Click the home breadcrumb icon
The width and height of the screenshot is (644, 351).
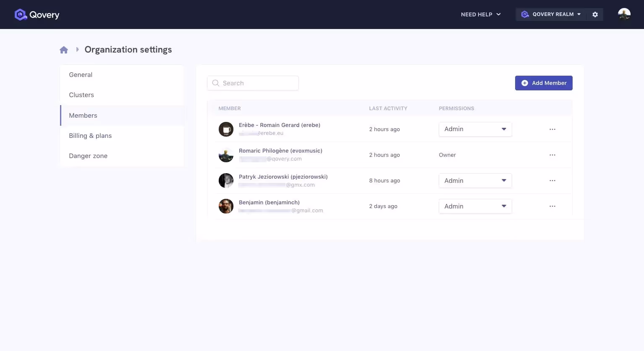coord(64,49)
